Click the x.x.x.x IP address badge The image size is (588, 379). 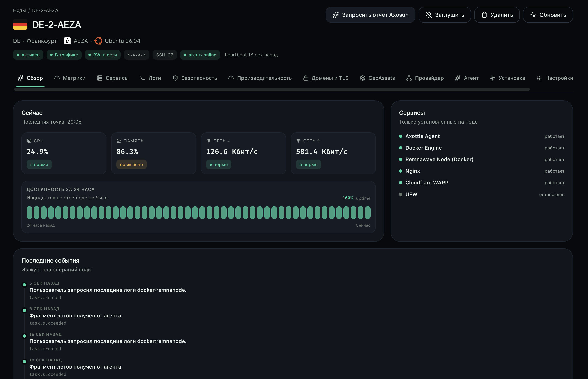[x=136, y=55]
